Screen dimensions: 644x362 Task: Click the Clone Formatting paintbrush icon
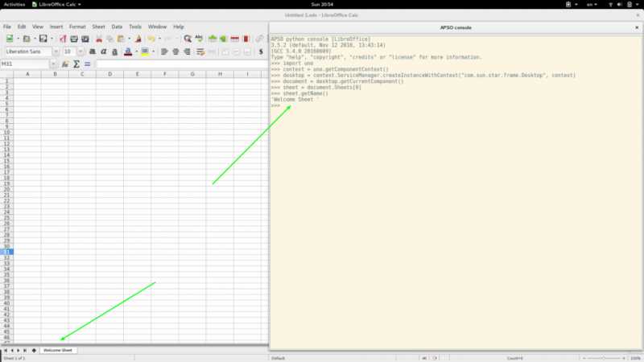point(138,39)
